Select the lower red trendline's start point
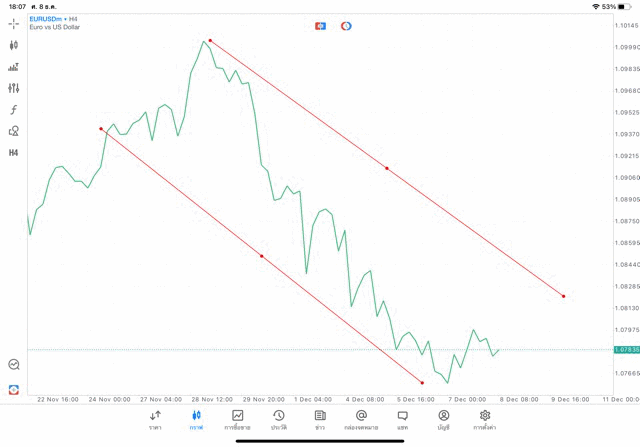 (x=101, y=128)
